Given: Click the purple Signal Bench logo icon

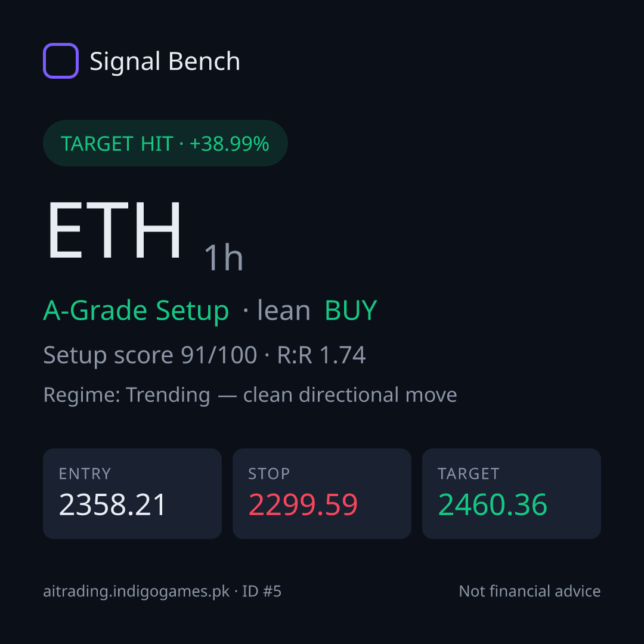Looking at the screenshot, I should (61, 61).
